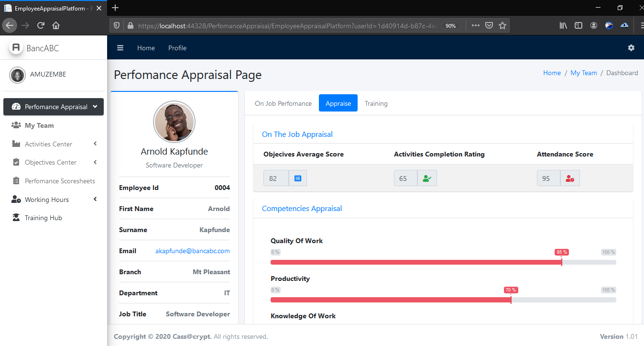The image size is (644, 346).
Task: Click the red user-clock icon beside 95
Action: coord(570,179)
